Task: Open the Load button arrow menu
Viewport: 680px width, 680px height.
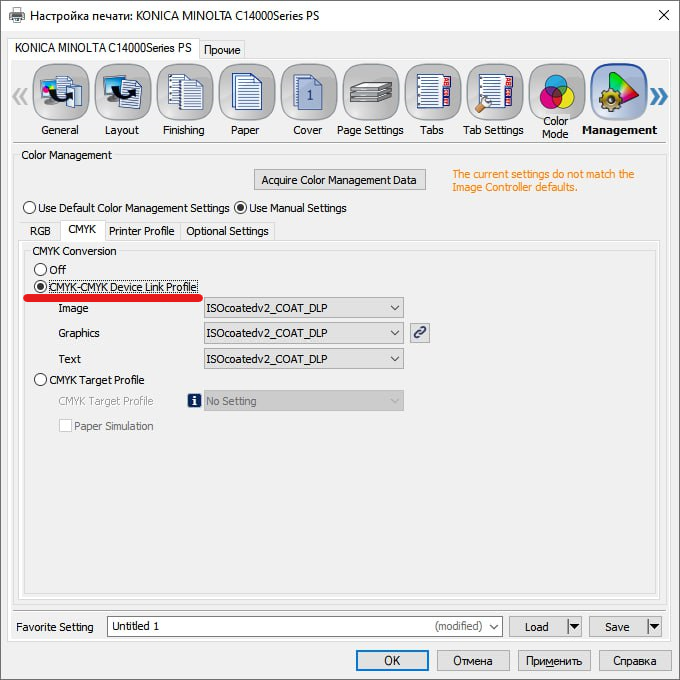Action: click(x=574, y=627)
